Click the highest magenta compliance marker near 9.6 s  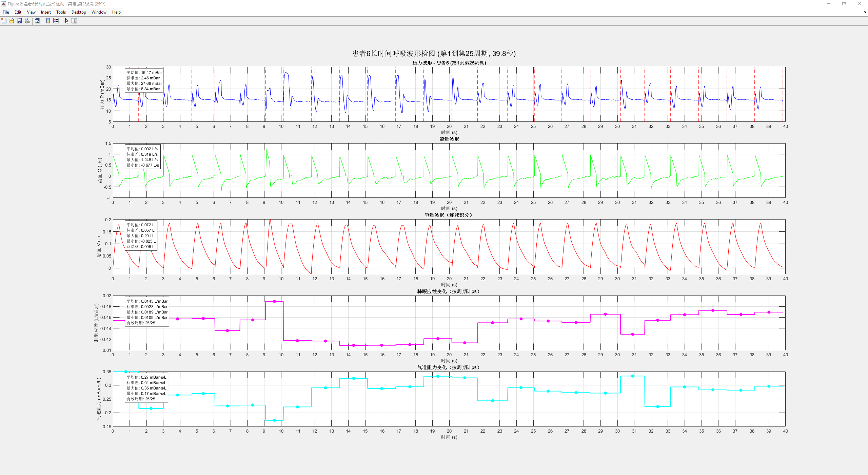pos(274,301)
